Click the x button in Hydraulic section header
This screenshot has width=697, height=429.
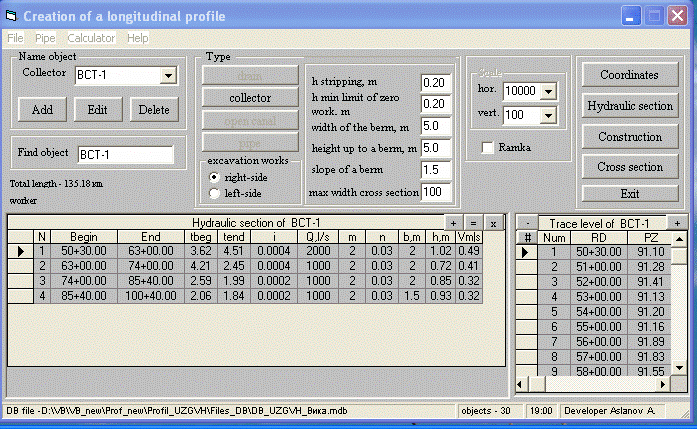(493, 222)
